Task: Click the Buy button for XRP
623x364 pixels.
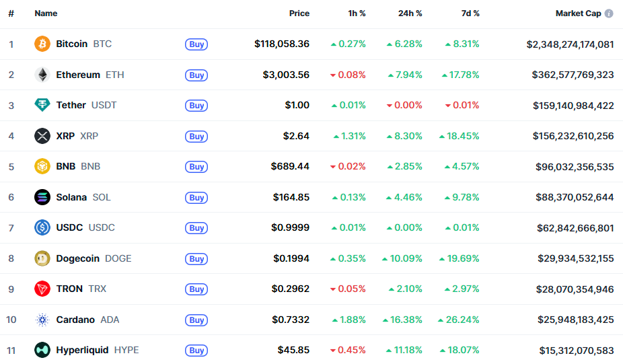Action: coord(196,137)
